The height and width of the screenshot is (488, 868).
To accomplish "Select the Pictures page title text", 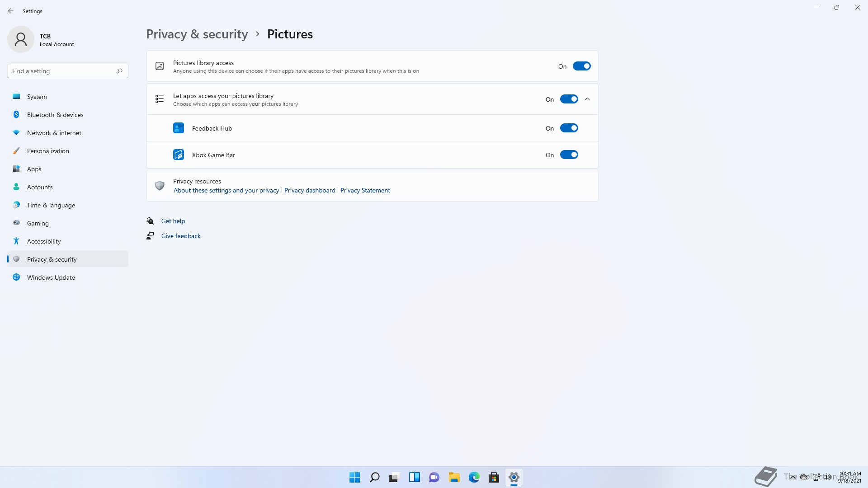I will point(290,34).
